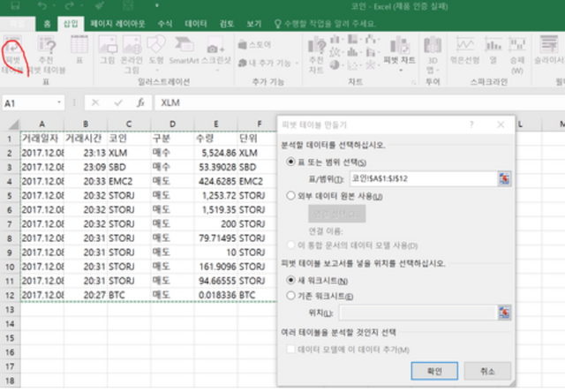Switch to the Page Layout (페이지 레이아웃) tab

click(117, 24)
